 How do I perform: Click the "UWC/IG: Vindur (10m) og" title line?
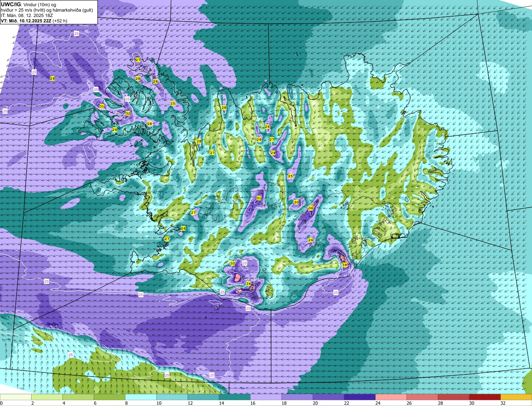pyautogui.click(x=29, y=4)
